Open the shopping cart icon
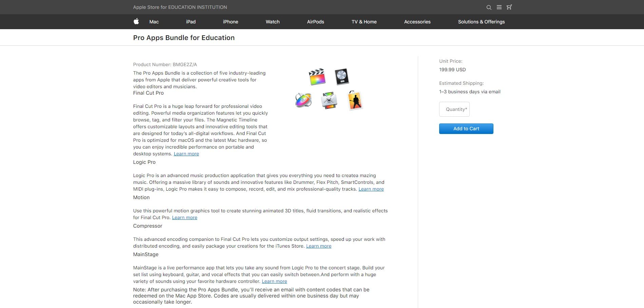This screenshot has height=308, width=644. pos(509,7)
